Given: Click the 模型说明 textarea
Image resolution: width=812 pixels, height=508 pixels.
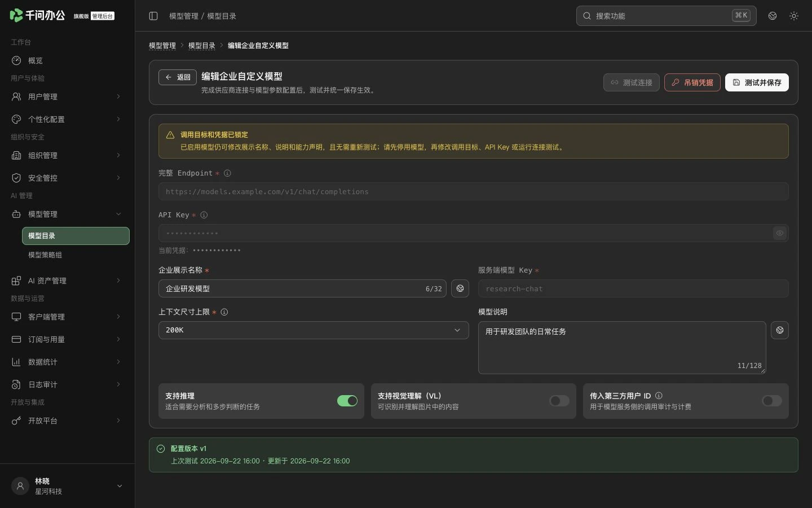Looking at the screenshot, I should (622, 348).
